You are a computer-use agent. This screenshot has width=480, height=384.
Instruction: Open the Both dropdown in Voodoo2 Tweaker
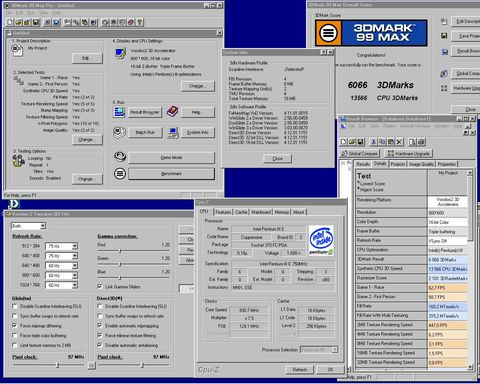point(43,226)
